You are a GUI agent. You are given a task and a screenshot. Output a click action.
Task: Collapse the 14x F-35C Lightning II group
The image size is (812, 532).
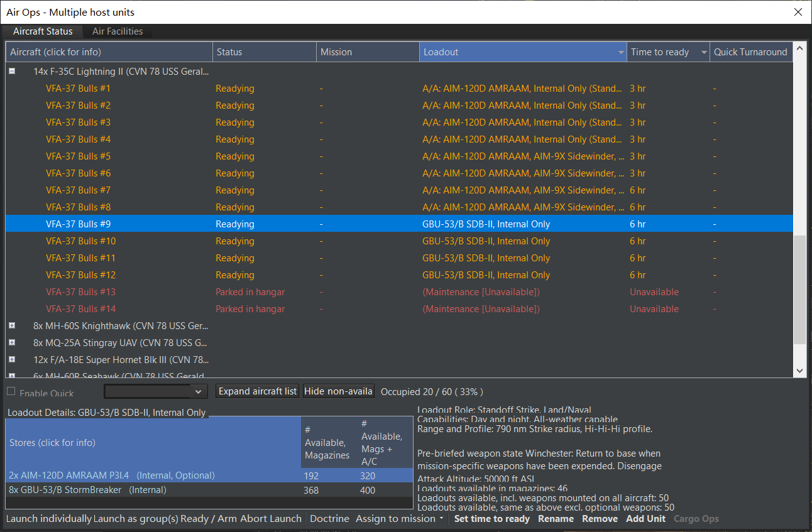[12, 72]
